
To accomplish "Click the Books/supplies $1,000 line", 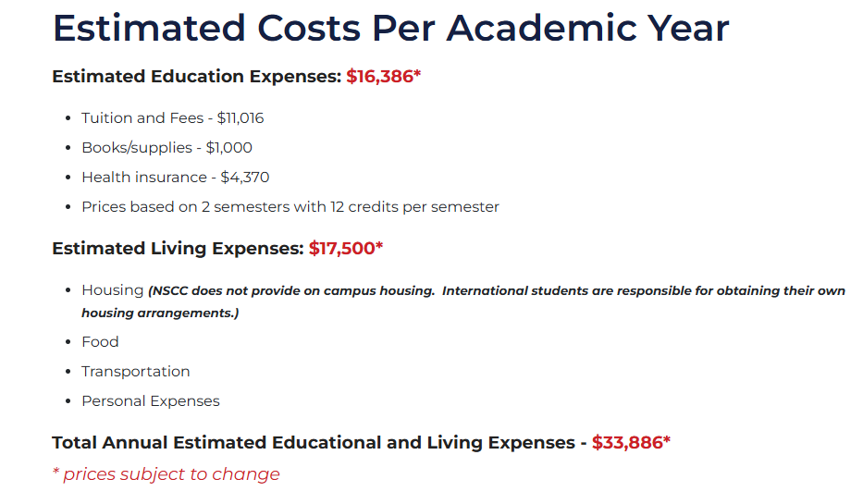I will point(166,147).
